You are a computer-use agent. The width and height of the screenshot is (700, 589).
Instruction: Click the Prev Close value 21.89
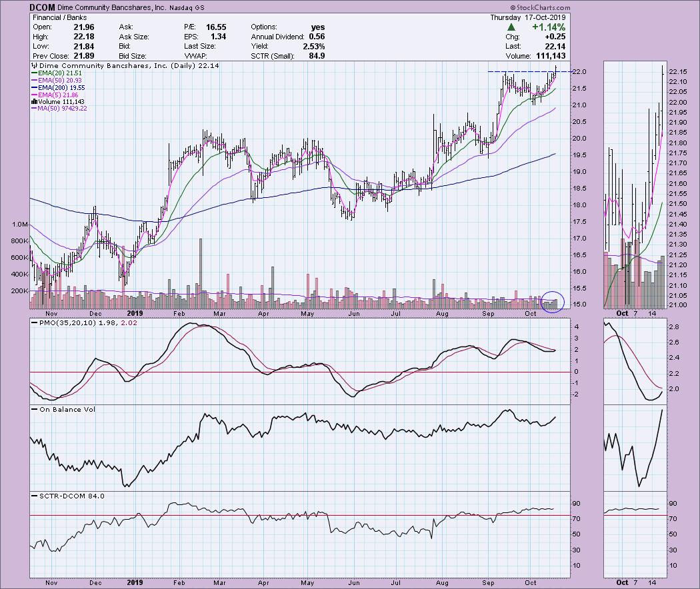click(83, 56)
